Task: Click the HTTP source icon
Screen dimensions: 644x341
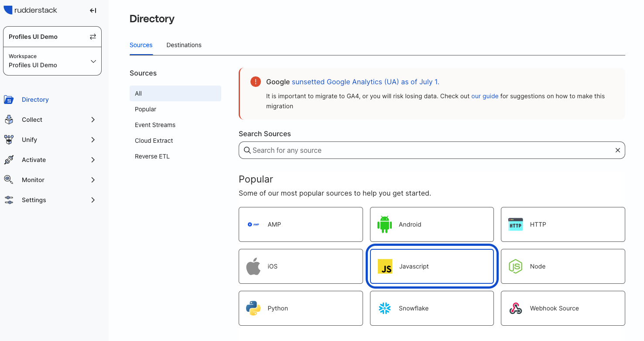Action: pos(515,224)
